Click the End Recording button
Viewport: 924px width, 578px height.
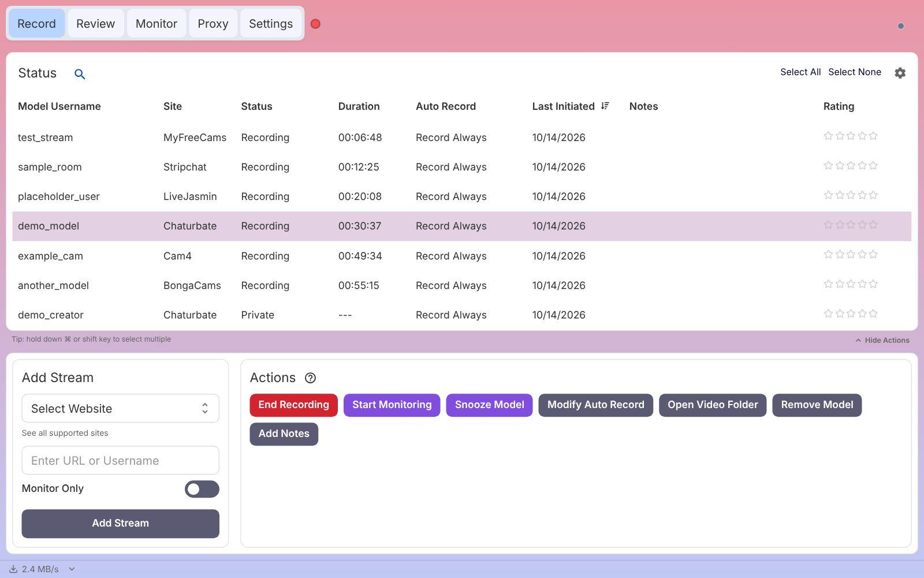[x=293, y=405]
